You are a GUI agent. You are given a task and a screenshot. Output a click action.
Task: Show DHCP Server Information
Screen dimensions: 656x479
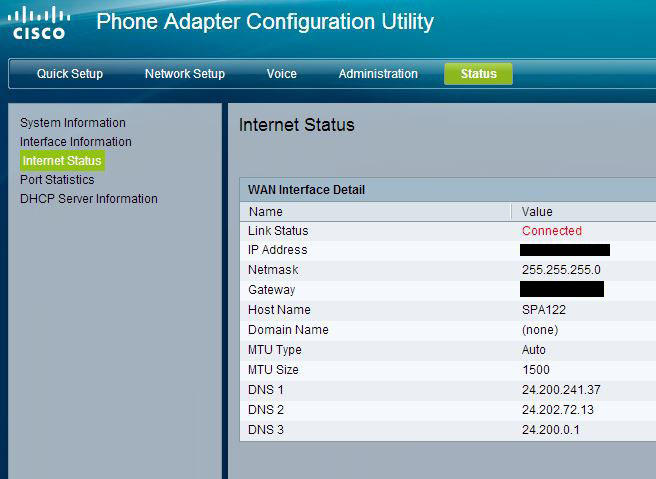89,199
